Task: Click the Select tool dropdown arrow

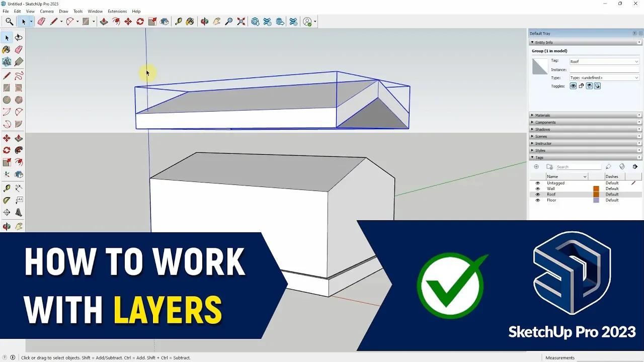Action: pos(31,21)
